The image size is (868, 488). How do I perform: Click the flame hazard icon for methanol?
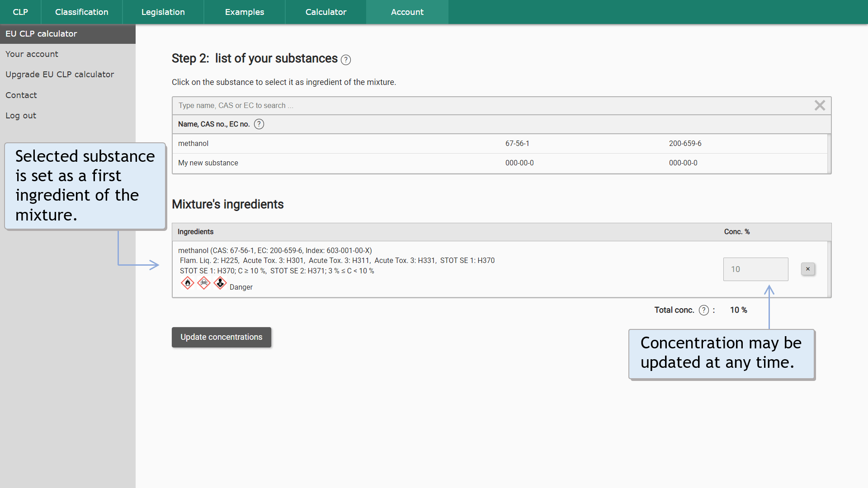coord(187,283)
